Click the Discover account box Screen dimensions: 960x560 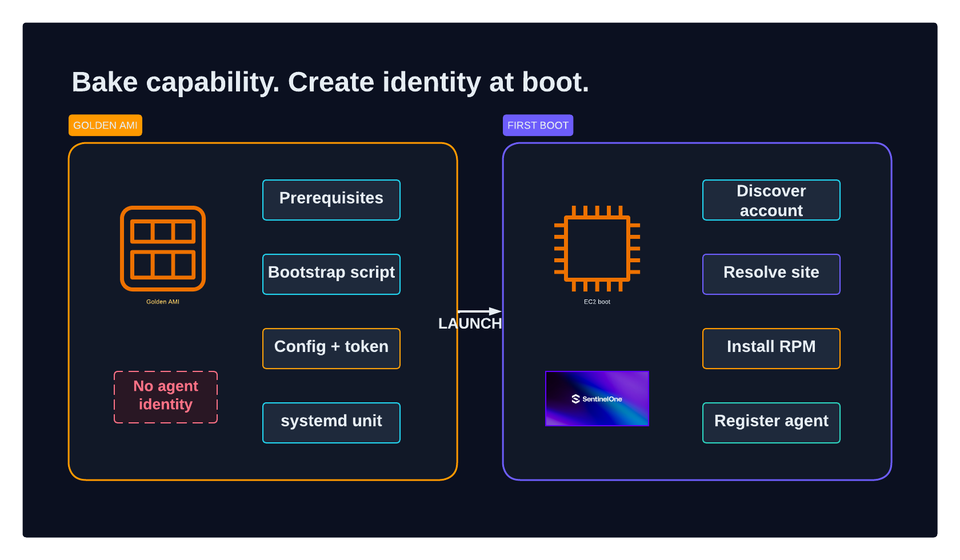click(x=771, y=200)
